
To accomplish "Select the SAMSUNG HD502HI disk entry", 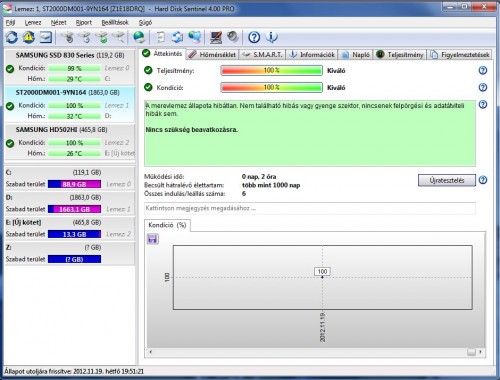I will (70, 142).
